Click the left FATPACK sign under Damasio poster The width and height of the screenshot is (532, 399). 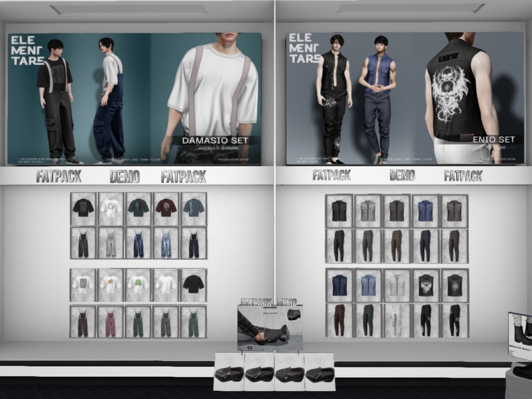59,177
